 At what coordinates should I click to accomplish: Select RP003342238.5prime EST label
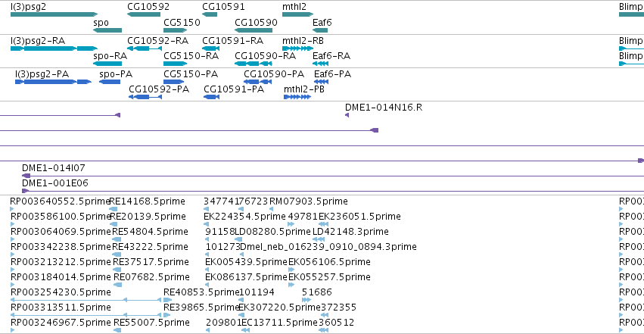[x=61, y=247]
